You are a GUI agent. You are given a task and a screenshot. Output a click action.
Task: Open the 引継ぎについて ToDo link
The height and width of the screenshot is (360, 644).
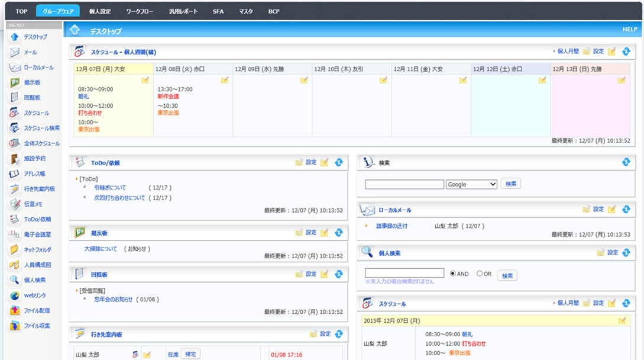(110, 187)
